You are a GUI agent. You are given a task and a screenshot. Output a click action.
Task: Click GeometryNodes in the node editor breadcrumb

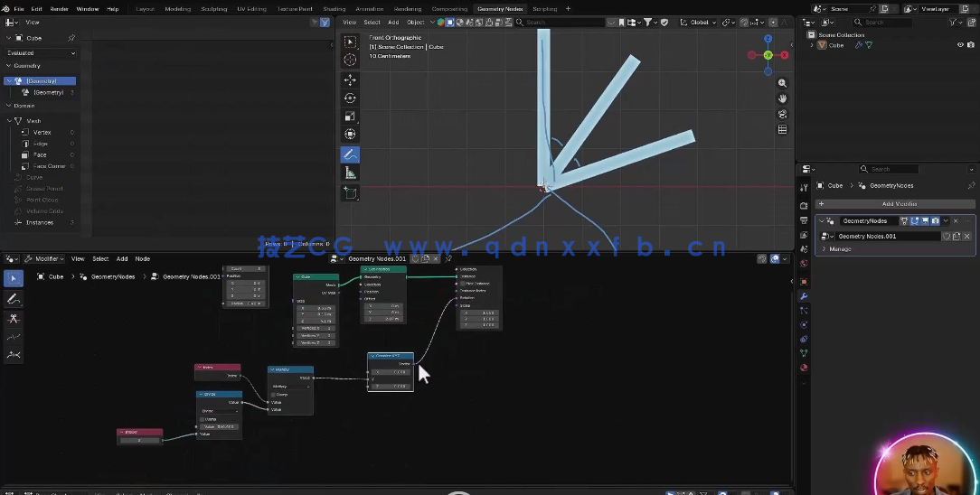(112, 276)
